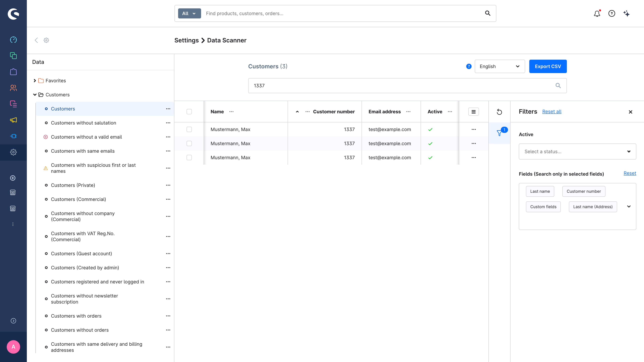Click the small settings gear next to back arrow
Screen dimensions: 644x362
(46, 40)
